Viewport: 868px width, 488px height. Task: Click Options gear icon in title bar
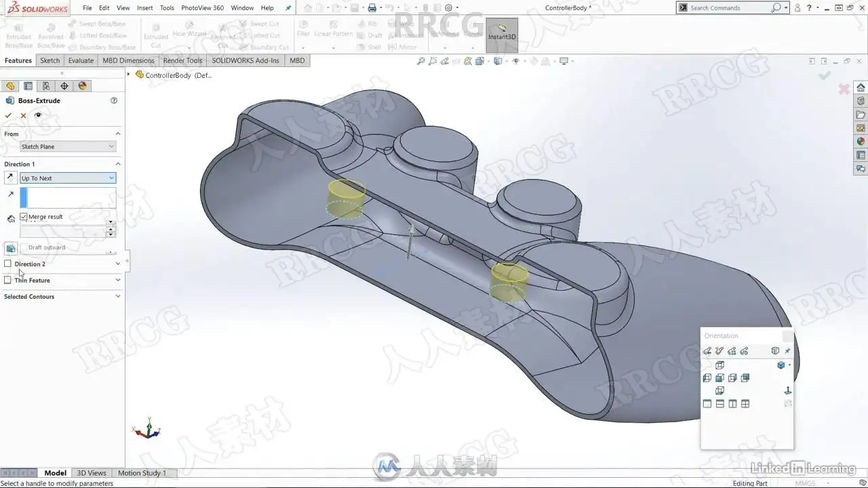[448, 8]
